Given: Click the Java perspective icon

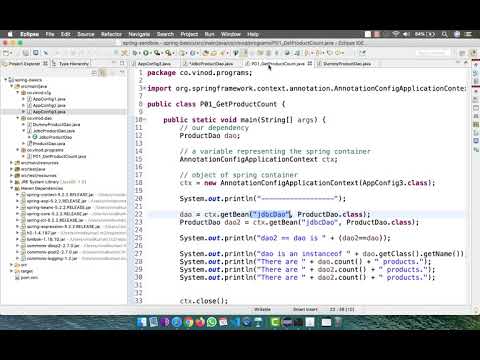Looking at the screenshot, I should pos(473,53).
